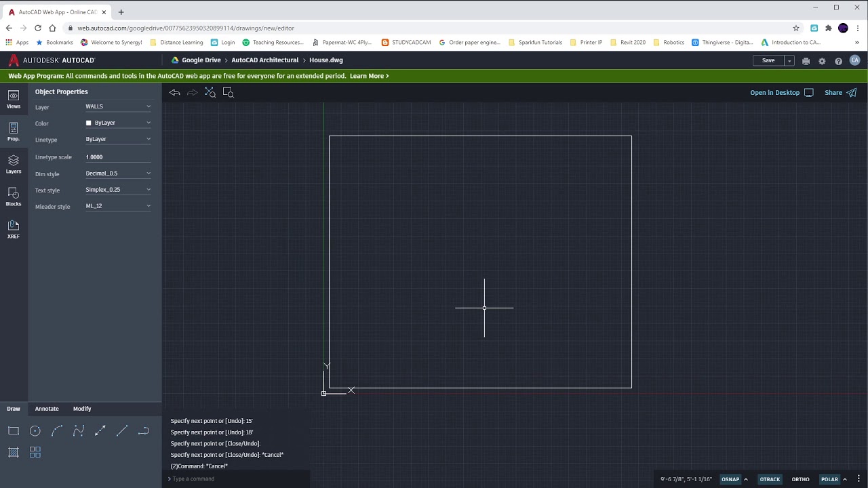Open the browser extensions puzzle icon
The width and height of the screenshot is (868, 488).
click(x=828, y=28)
